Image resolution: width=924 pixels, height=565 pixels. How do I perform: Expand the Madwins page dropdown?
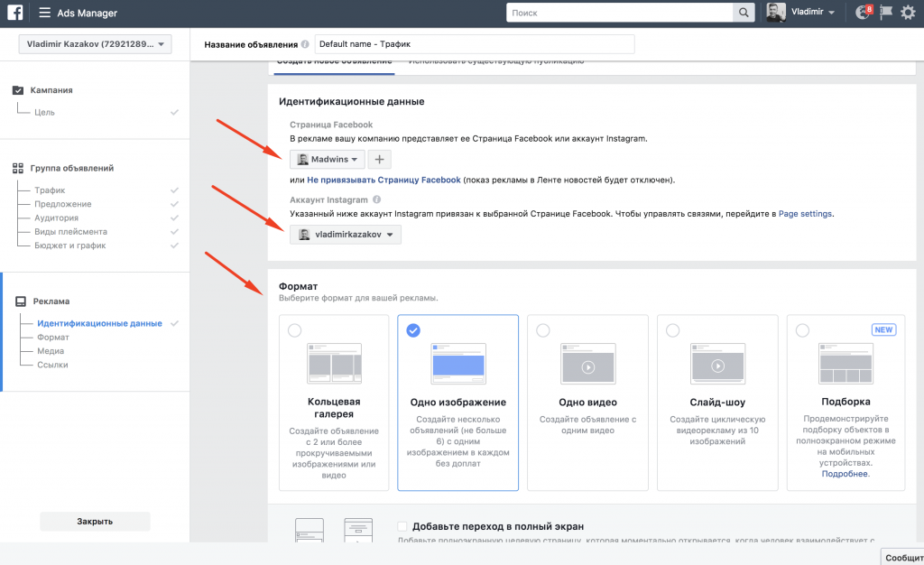point(327,160)
